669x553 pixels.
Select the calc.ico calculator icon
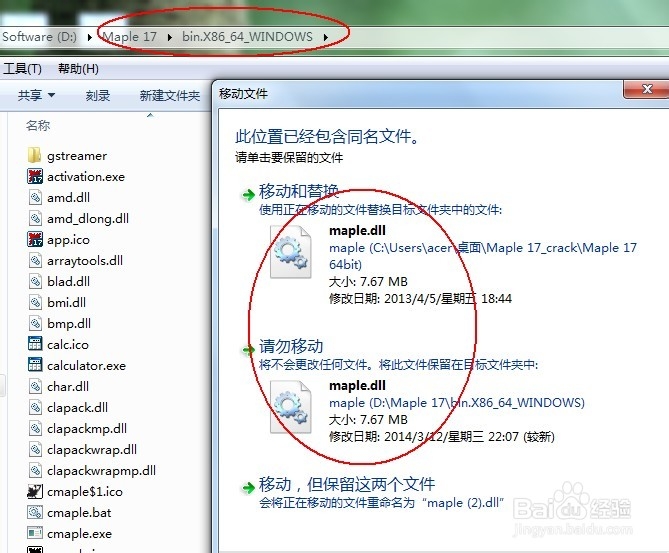(x=35, y=344)
